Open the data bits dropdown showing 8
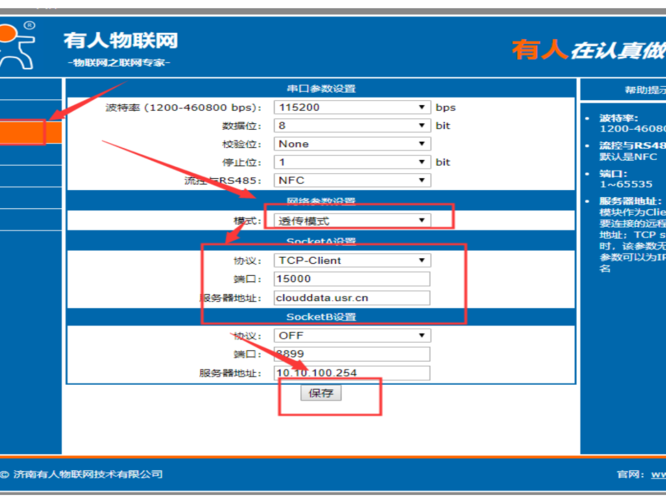The width and height of the screenshot is (666, 500). 352,126
